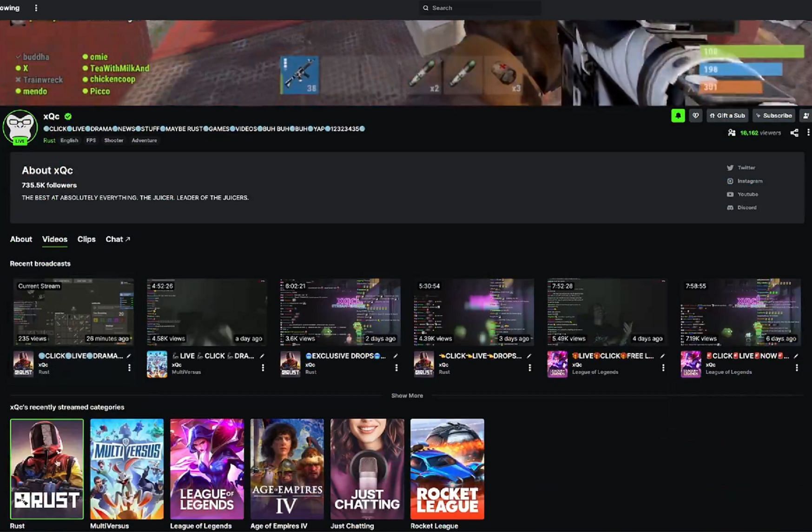Click the viewers list icon

click(x=732, y=133)
